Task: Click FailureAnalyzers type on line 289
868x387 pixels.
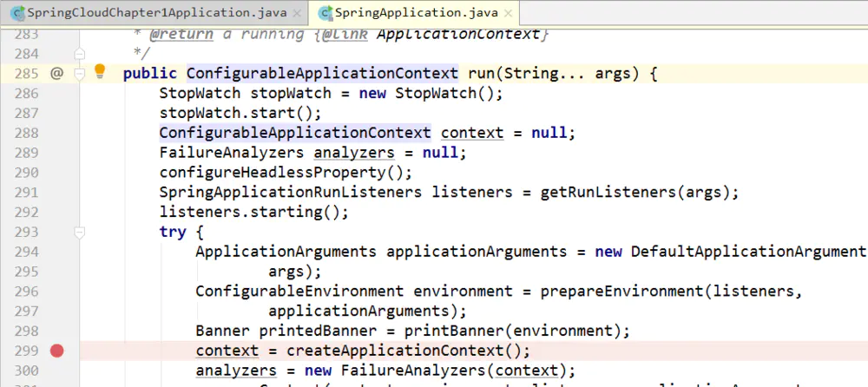Action: pos(232,152)
